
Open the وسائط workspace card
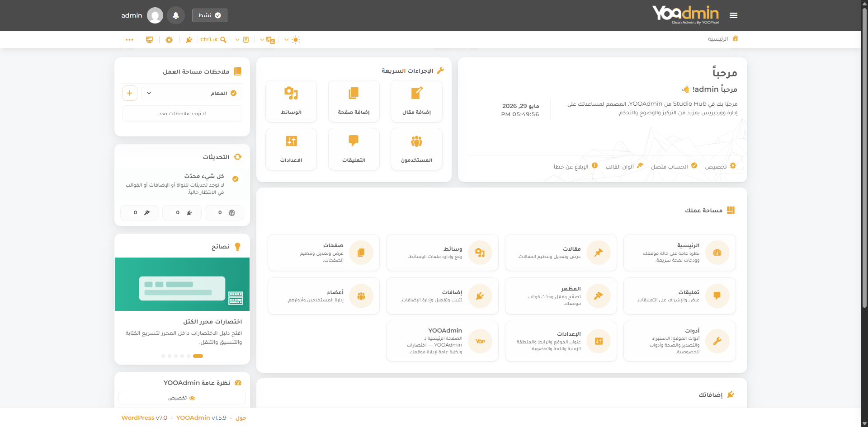[442, 253]
